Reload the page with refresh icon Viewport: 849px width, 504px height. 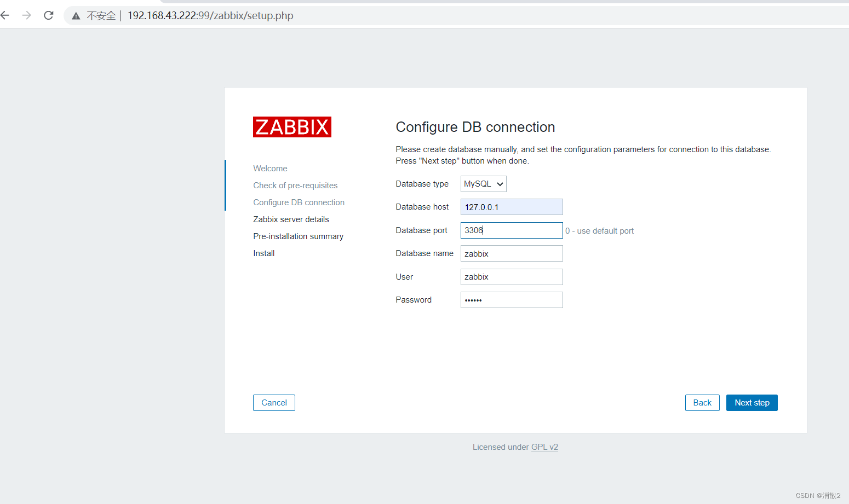click(x=49, y=15)
